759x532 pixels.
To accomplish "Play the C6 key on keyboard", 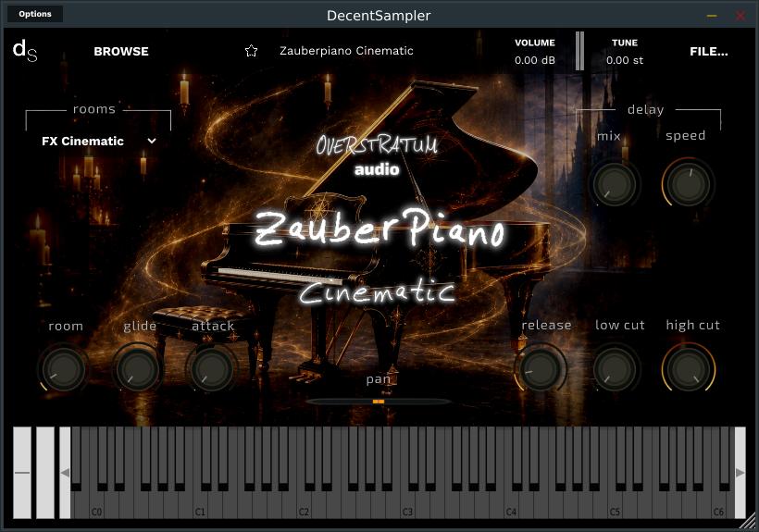I will click(x=718, y=505).
